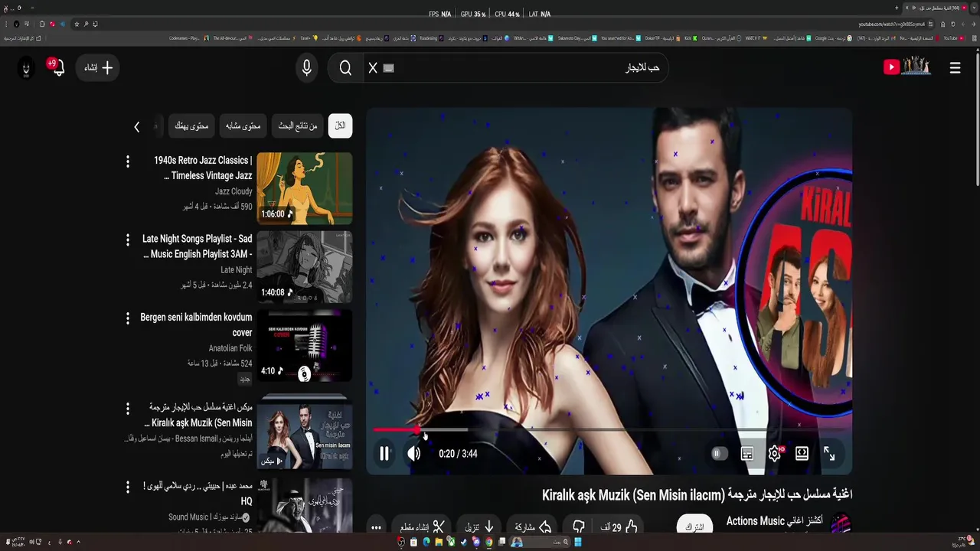This screenshot has width=980, height=551.
Task: Open Bergen seni kalbimden kovdum thumbnail
Action: tap(305, 345)
